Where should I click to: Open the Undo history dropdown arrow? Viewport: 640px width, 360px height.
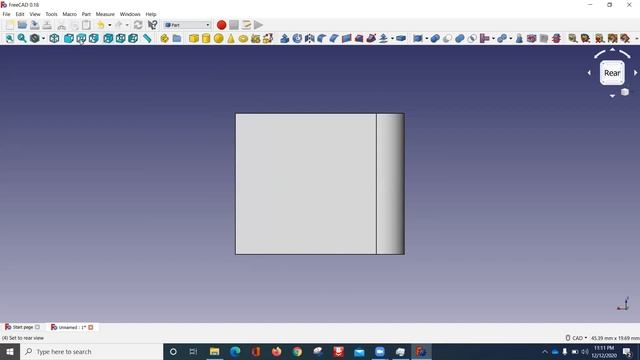point(109,25)
